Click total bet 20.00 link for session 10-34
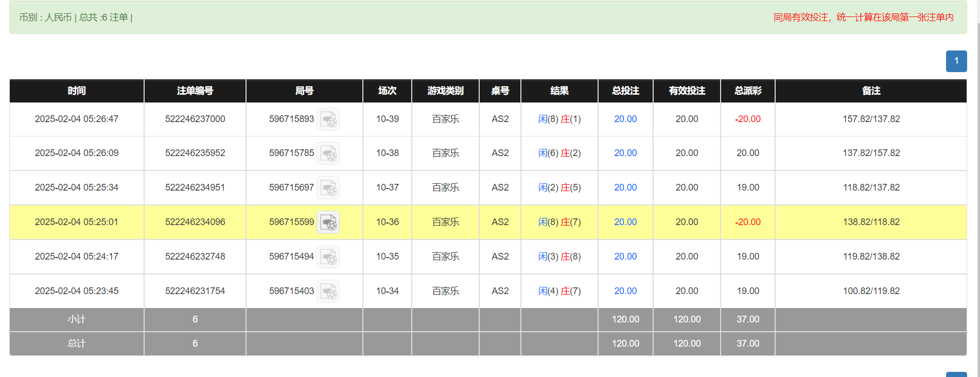This screenshot has height=377, width=980. tap(625, 291)
